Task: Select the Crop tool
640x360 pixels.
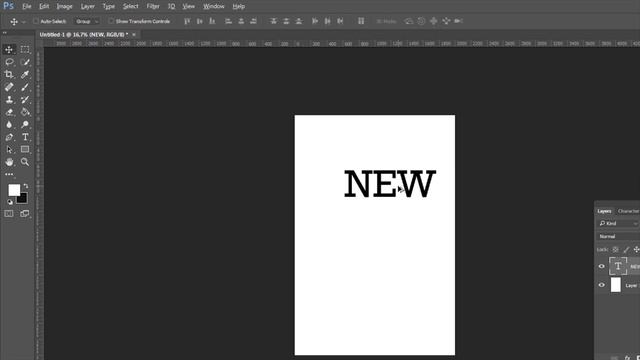Action: (9, 74)
